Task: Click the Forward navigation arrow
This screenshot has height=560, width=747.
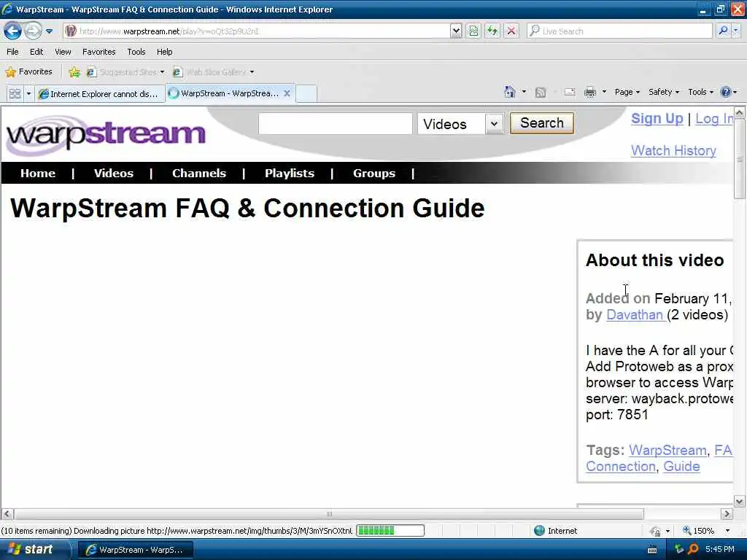Action: [x=33, y=31]
